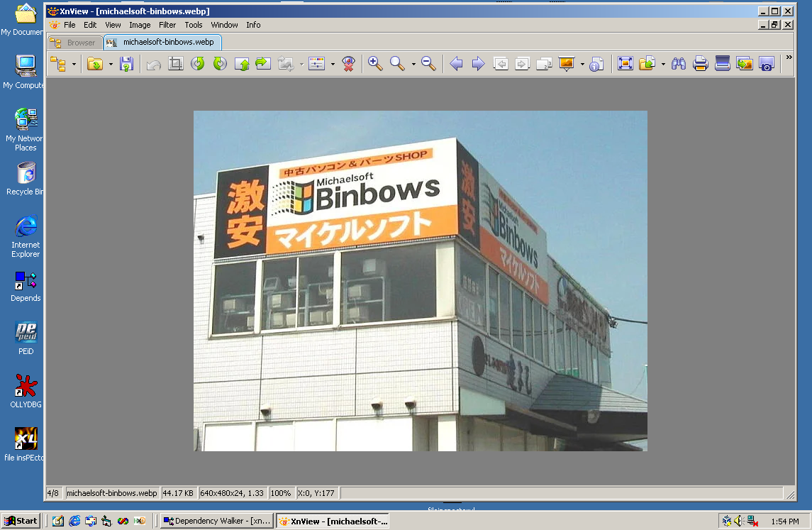Select the PEiD desktop shortcut
This screenshot has width=812, height=530.
point(26,338)
